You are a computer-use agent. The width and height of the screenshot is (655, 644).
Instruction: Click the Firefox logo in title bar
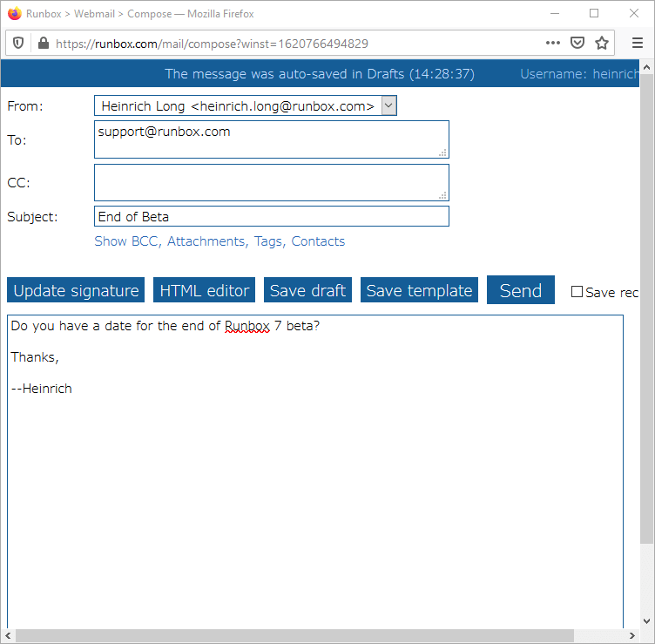coord(14,13)
